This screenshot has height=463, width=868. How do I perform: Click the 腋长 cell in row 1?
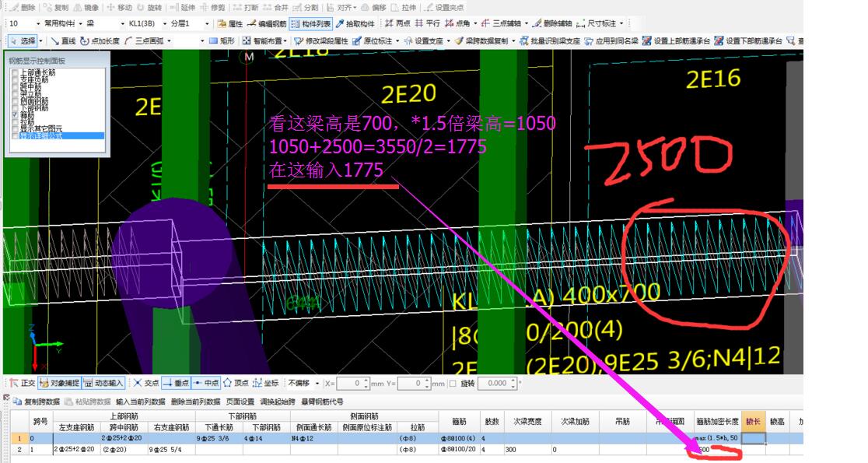click(x=754, y=438)
